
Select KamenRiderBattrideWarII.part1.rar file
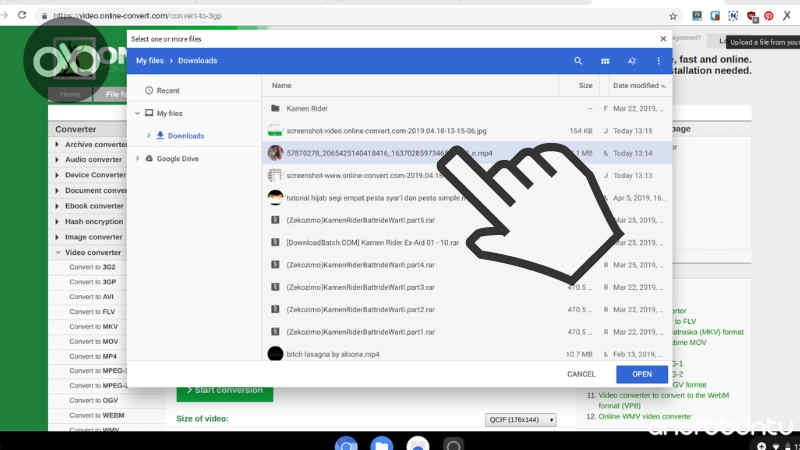[467, 332]
